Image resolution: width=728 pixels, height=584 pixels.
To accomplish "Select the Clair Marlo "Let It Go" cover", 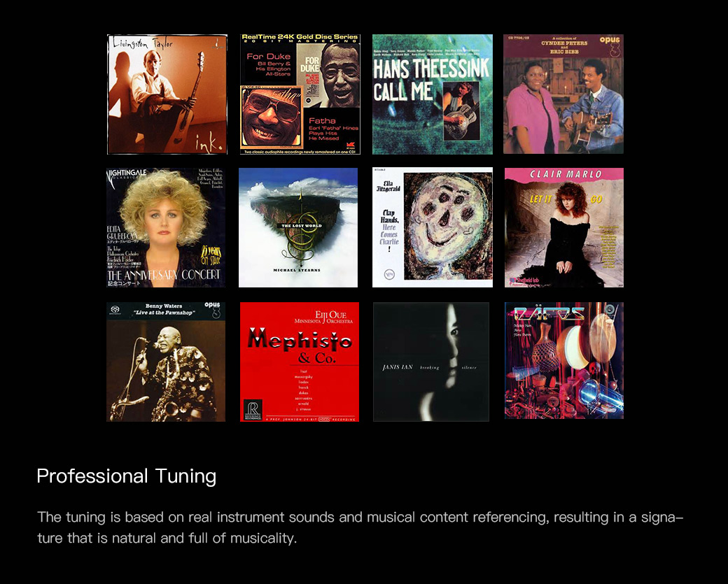I will [x=564, y=228].
